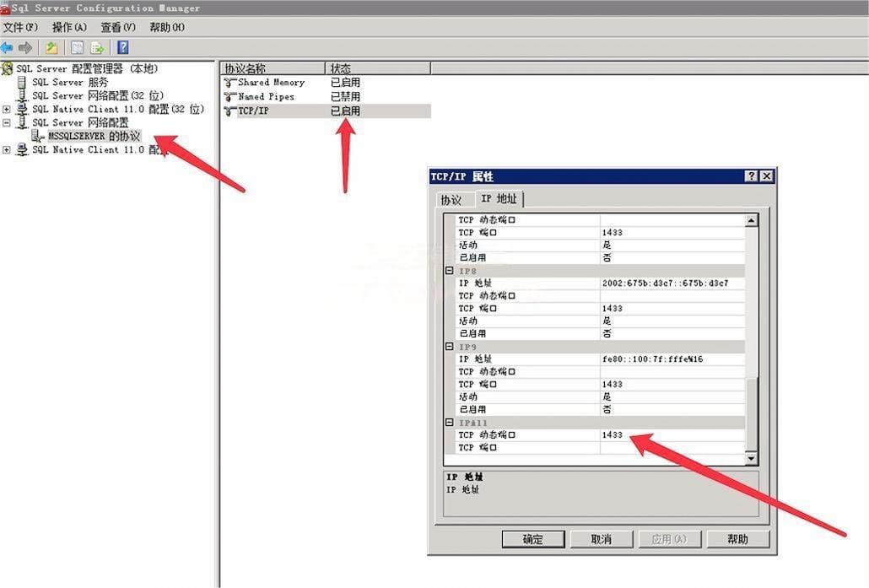Select SQL Server 服务 in the tree
This screenshot has height=588, width=869.
coord(70,82)
